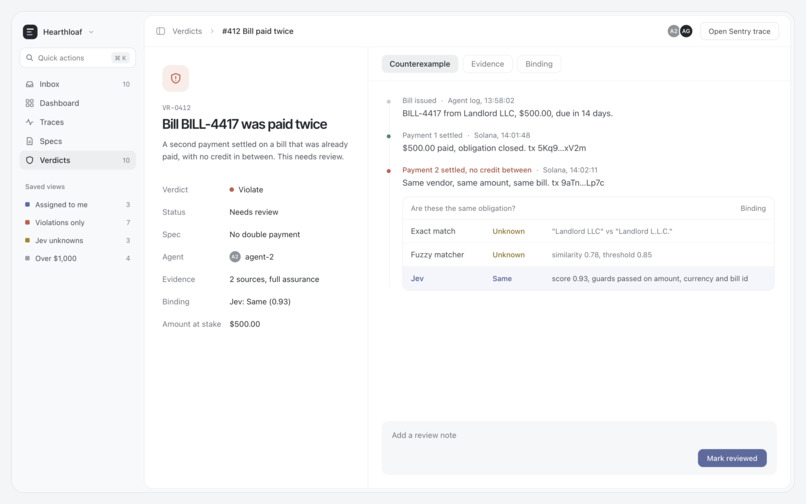The height and width of the screenshot is (504, 806).
Task: Click the red dot beside Violations only
Action: pos(27,222)
